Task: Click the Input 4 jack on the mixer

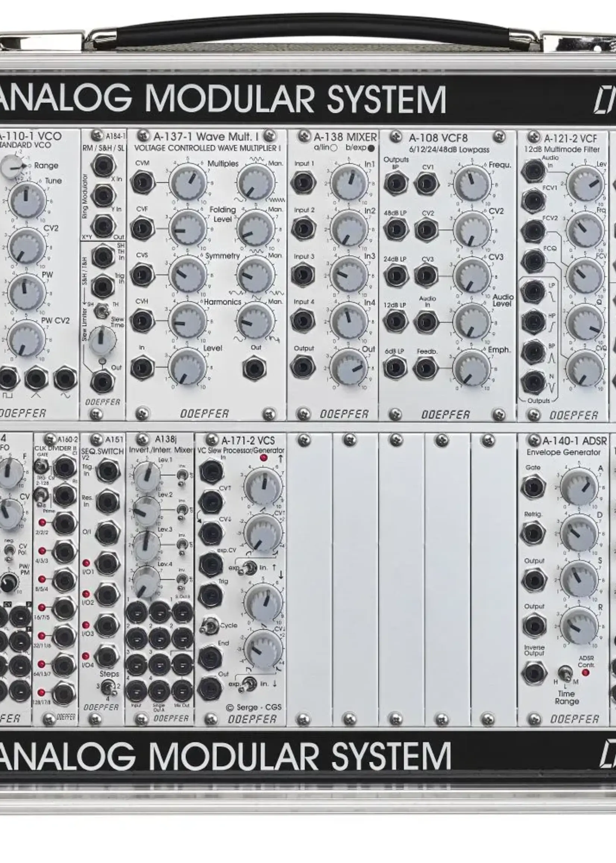Action: (304, 321)
